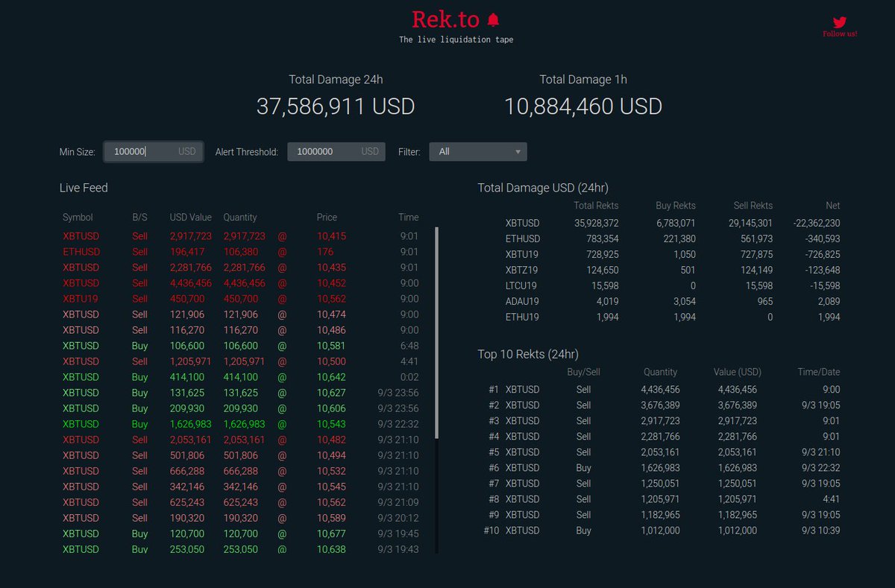895x588 pixels.
Task: Click the Price column header
Action: click(327, 217)
